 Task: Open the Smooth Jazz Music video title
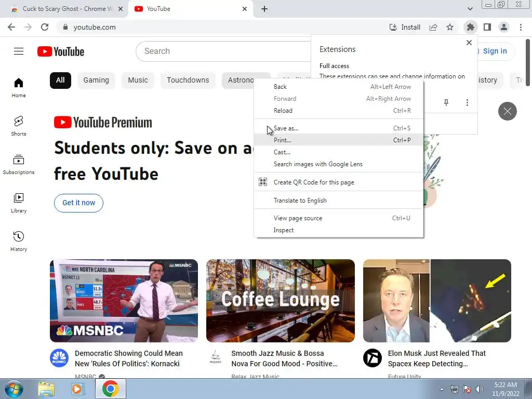pos(284,358)
